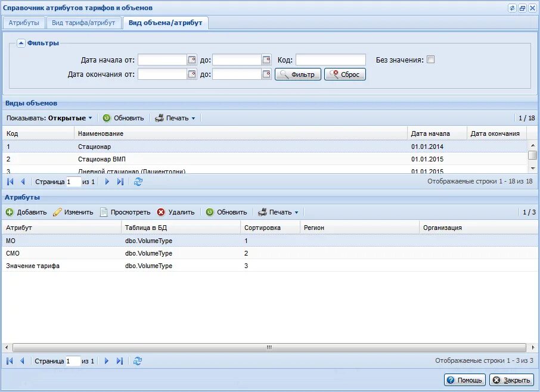Focus the 'Дата окончания от' input field
The width and height of the screenshot is (540, 392).
tap(163, 74)
